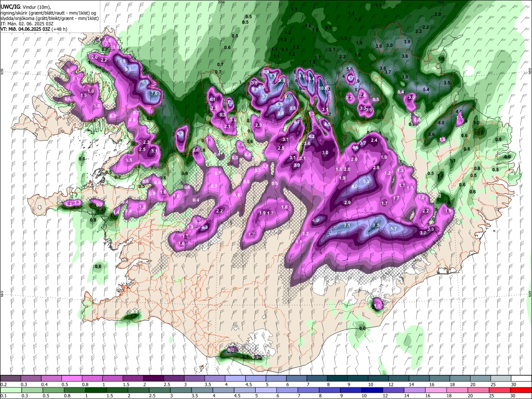
Task: Select the deep blue rain swatch between 10 and 12
Action: (372, 390)
